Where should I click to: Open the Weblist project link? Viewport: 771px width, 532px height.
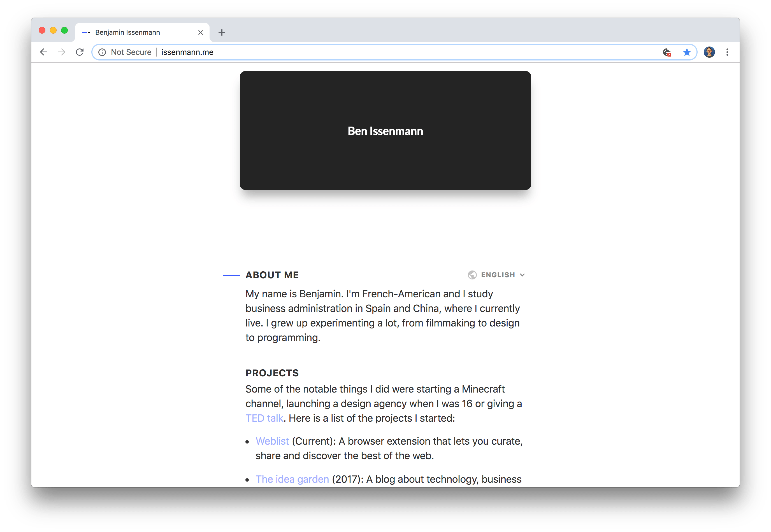(x=272, y=441)
